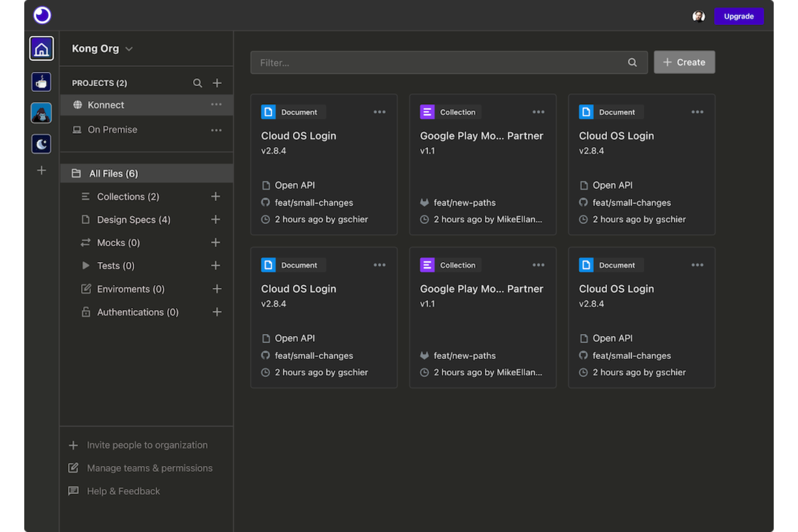Screen dimensions: 798x532
Task: Open options for first-row right Cloud OS Login card
Action: coord(698,112)
